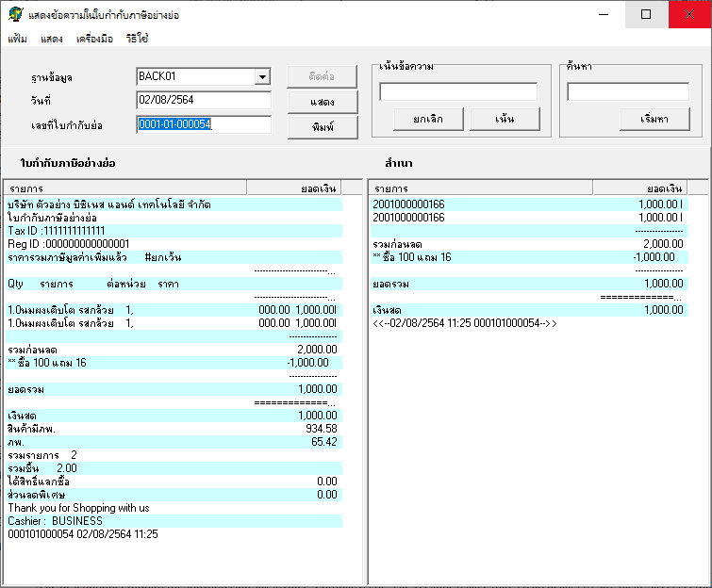The image size is (712, 588).
Task: Click the app icon in the title bar
Action: coord(14,14)
